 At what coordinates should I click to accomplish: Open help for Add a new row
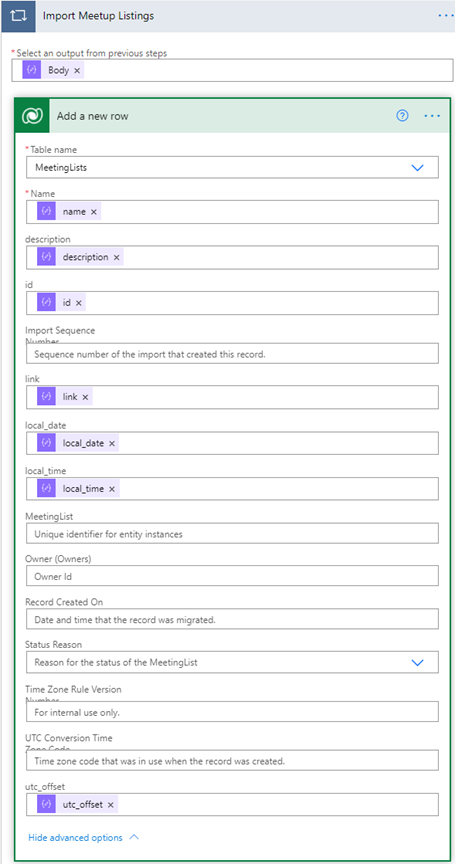click(x=403, y=116)
